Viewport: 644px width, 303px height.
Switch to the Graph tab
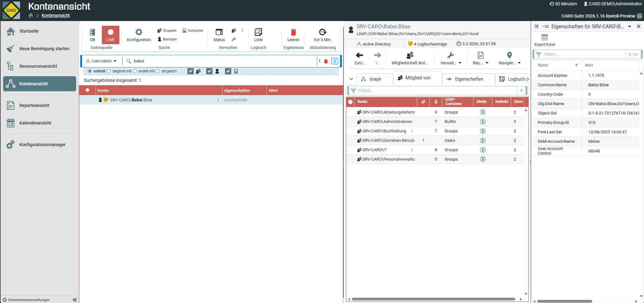[372, 79]
